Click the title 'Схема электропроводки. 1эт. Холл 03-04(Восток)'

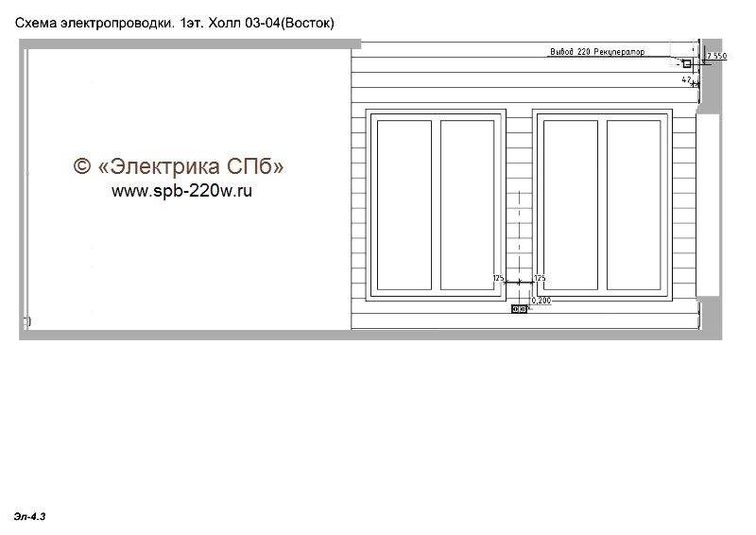tap(175, 23)
